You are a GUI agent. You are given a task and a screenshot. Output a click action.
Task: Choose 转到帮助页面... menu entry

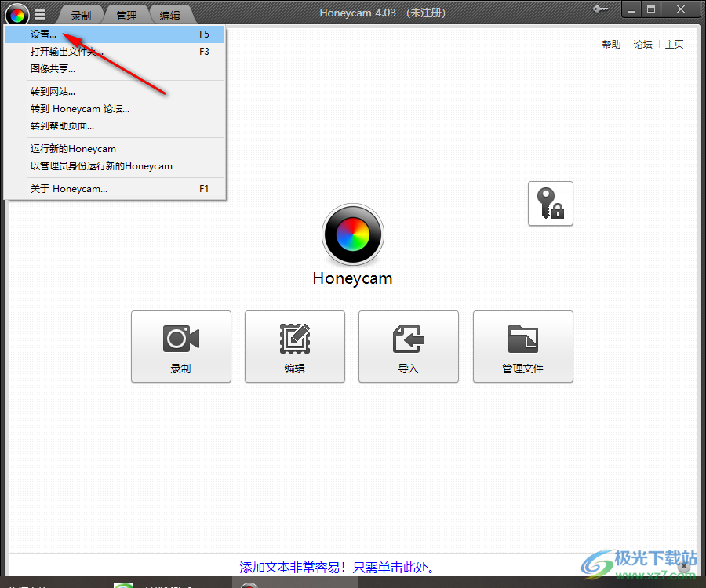click(x=115, y=125)
